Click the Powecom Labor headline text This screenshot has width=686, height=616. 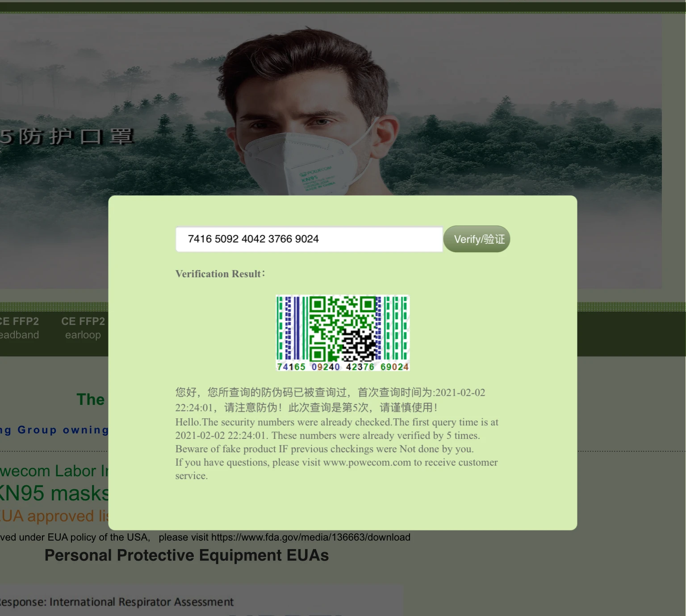[x=54, y=471]
